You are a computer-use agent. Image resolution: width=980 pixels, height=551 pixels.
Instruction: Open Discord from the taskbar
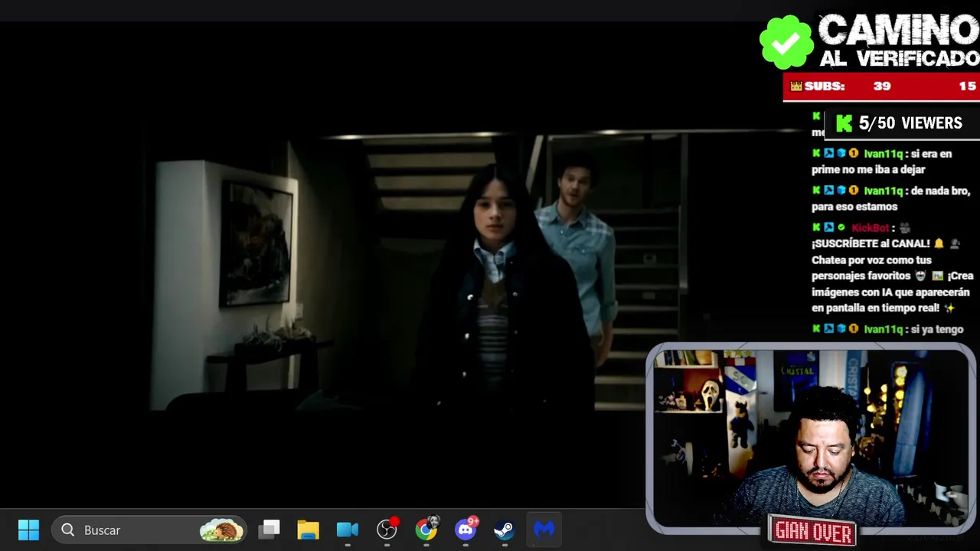pyautogui.click(x=465, y=530)
